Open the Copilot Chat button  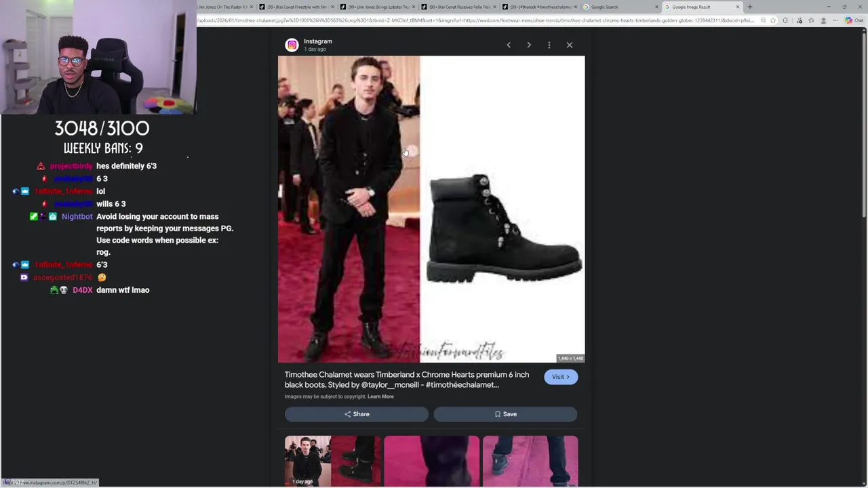point(854,20)
